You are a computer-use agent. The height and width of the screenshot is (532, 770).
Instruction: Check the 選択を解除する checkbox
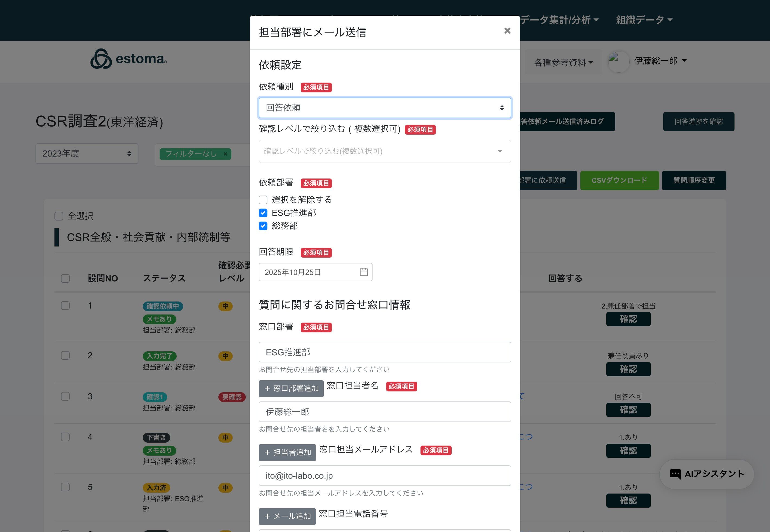pyautogui.click(x=263, y=200)
